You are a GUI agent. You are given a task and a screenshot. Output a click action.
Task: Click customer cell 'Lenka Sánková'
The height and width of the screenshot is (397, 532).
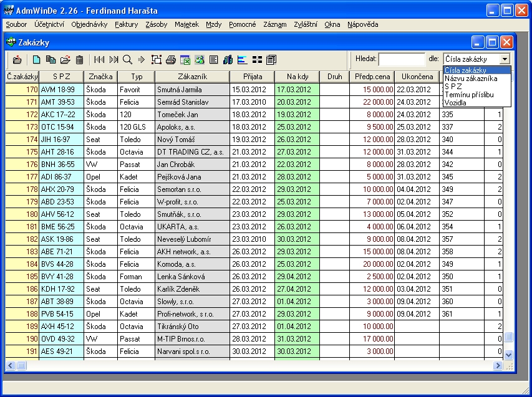192,277
